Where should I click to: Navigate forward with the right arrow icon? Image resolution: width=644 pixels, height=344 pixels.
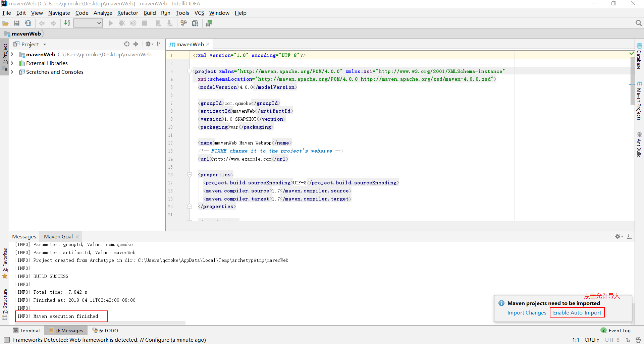[53, 23]
